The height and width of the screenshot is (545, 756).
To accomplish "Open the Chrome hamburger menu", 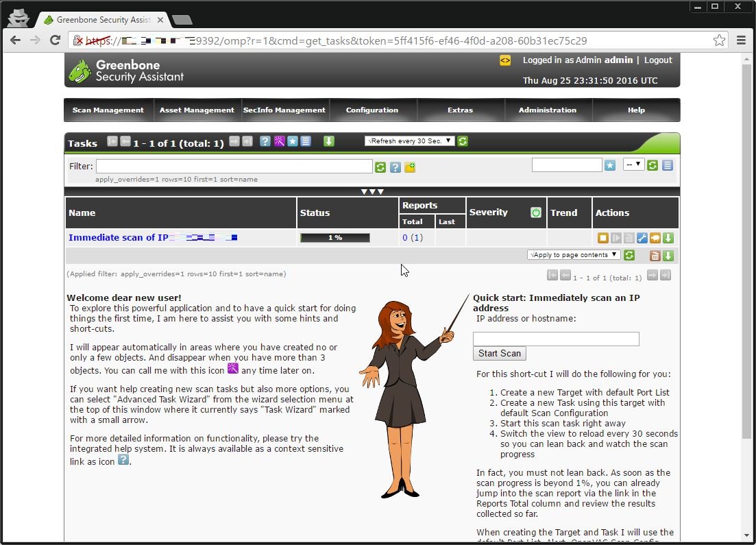I will tap(742, 40).
